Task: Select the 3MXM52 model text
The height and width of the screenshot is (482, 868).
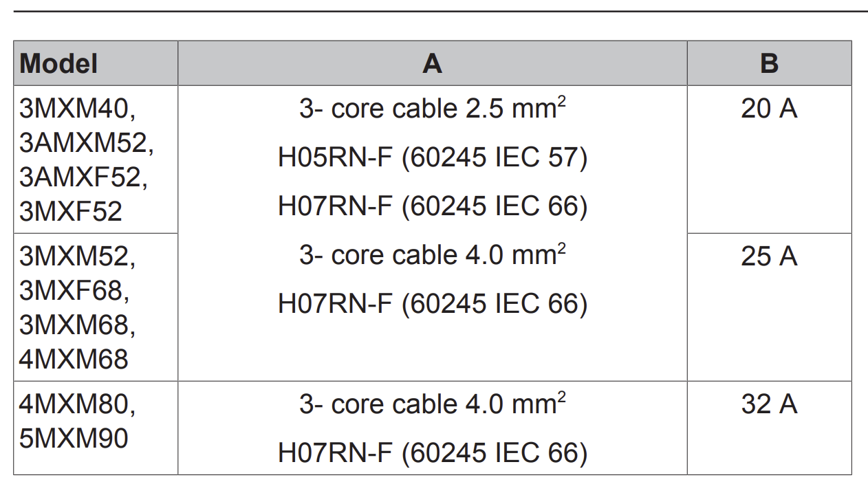Action: [x=77, y=256]
